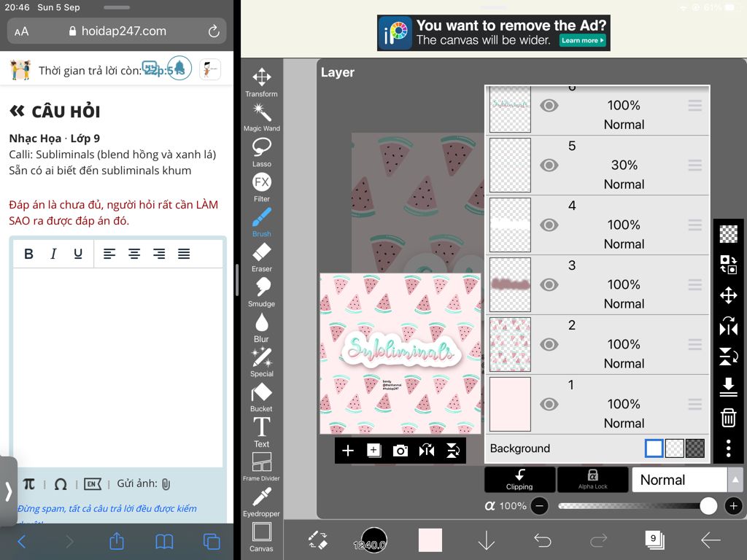Open the Canvas tool
This screenshot has width=747, height=560.
pos(262,537)
